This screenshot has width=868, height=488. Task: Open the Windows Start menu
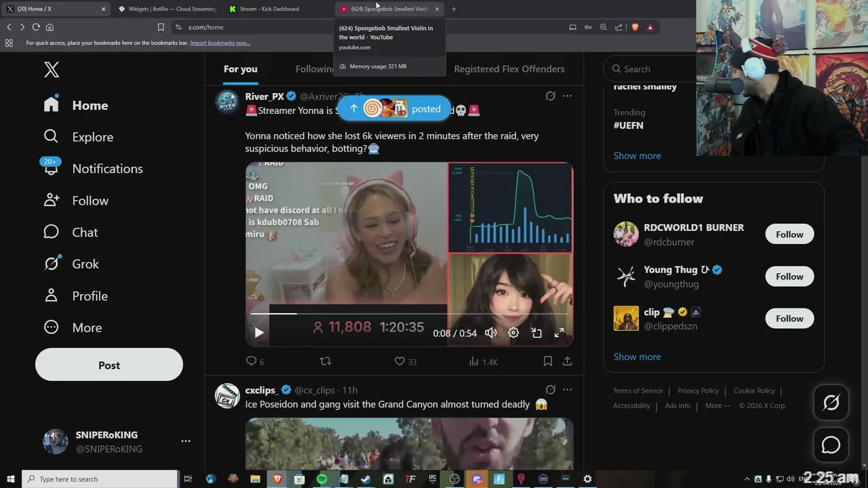(10, 479)
